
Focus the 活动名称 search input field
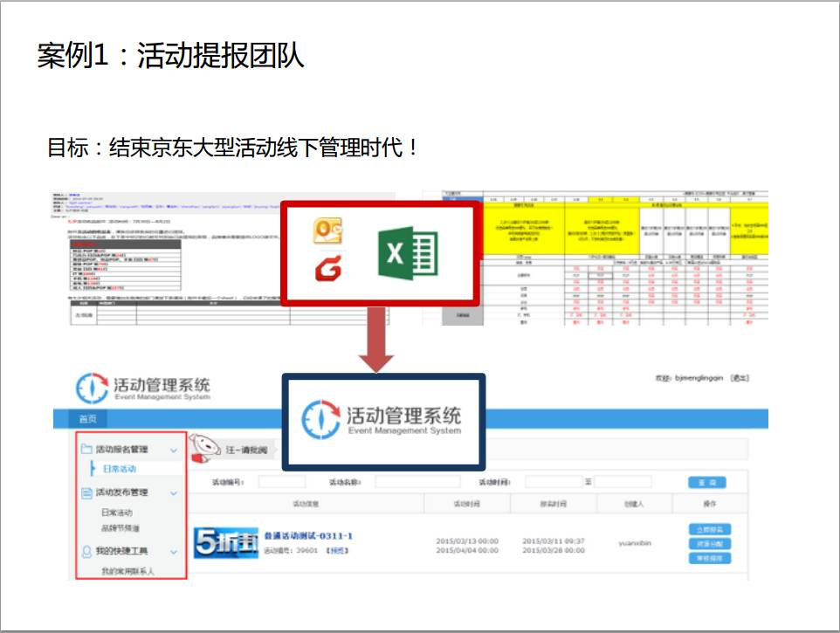[x=417, y=482]
